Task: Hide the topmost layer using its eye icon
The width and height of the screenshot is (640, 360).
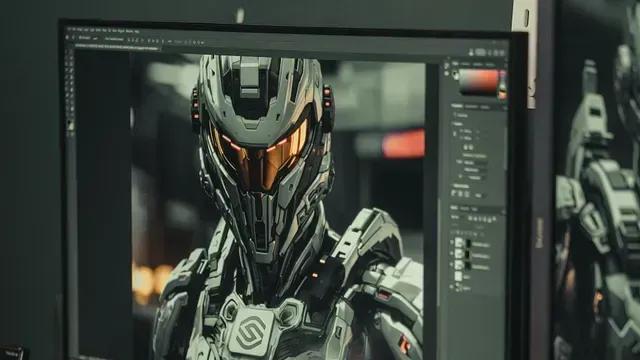Action: coord(452,242)
